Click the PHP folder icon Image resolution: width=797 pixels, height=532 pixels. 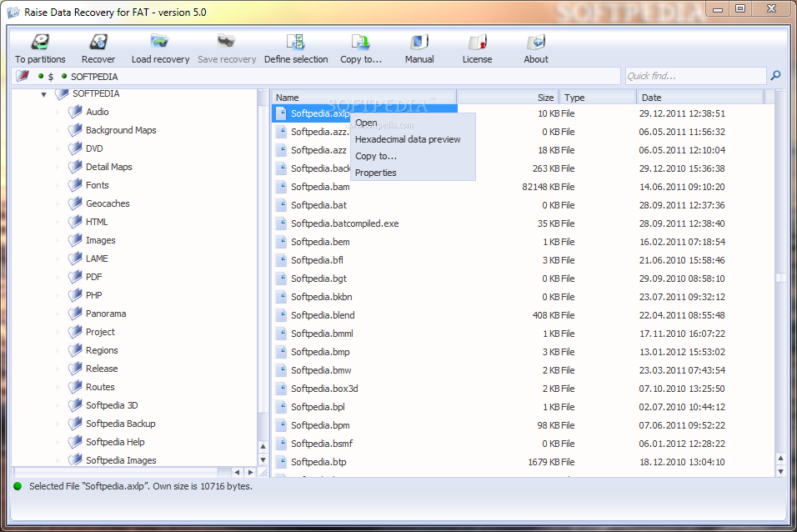tap(75, 294)
